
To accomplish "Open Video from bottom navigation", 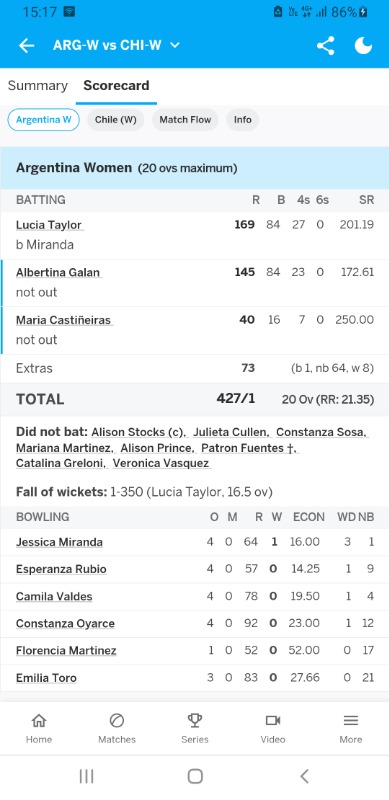I will (273, 729).
